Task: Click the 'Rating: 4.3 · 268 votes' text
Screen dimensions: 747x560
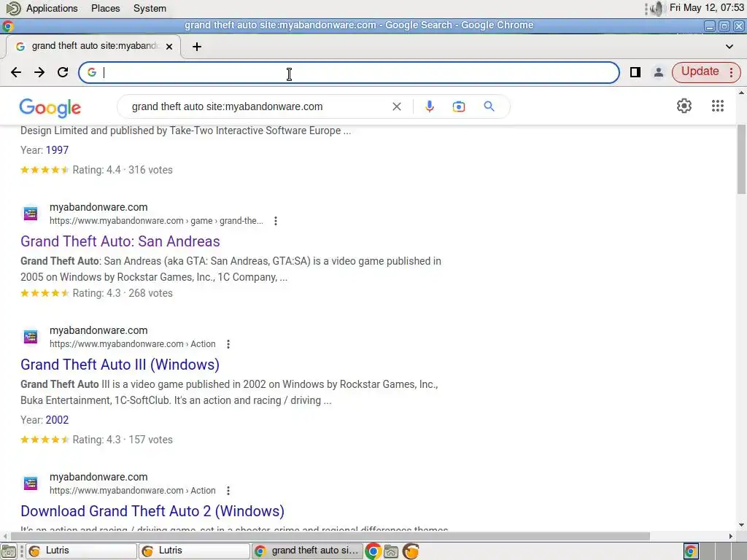Action: tap(123, 293)
